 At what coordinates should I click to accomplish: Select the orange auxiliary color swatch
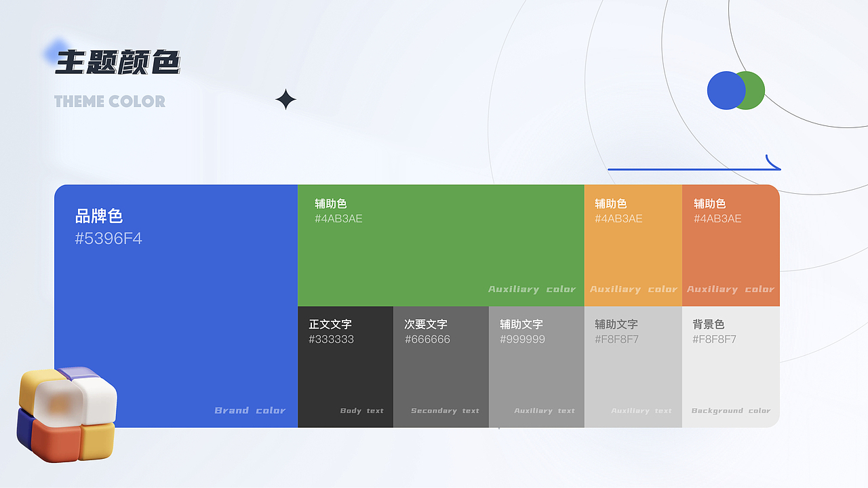(633, 245)
